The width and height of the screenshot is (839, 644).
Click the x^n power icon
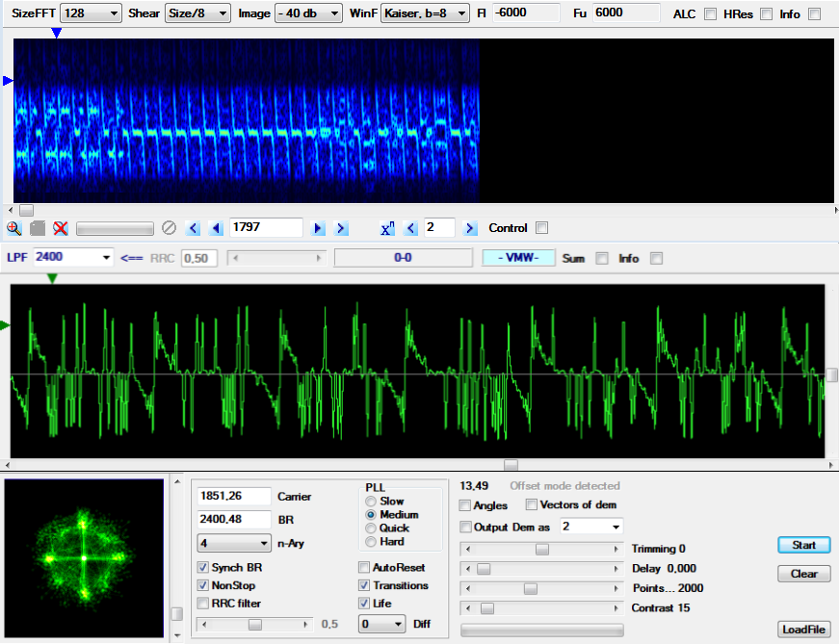[387, 228]
